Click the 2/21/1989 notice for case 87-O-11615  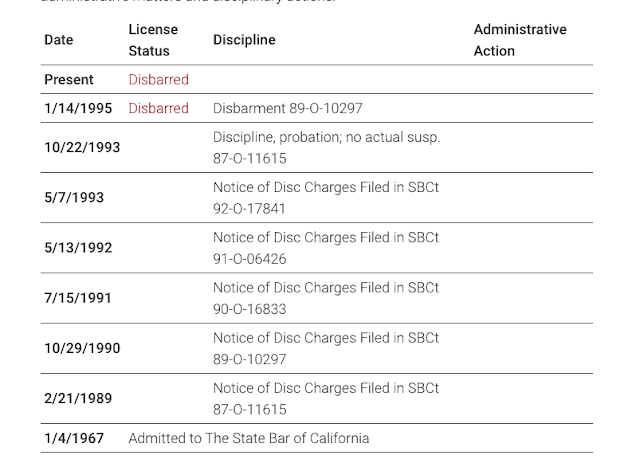click(326, 398)
